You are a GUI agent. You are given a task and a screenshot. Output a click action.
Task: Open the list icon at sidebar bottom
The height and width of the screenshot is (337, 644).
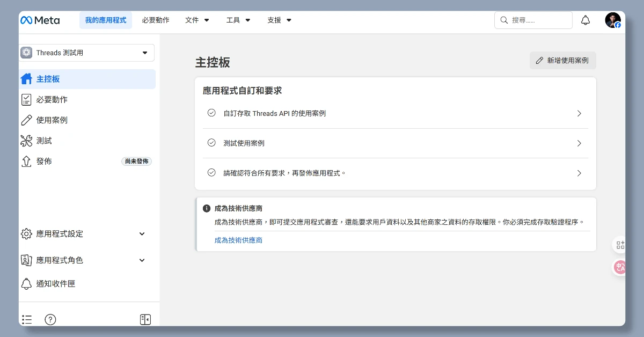tap(27, 319)
